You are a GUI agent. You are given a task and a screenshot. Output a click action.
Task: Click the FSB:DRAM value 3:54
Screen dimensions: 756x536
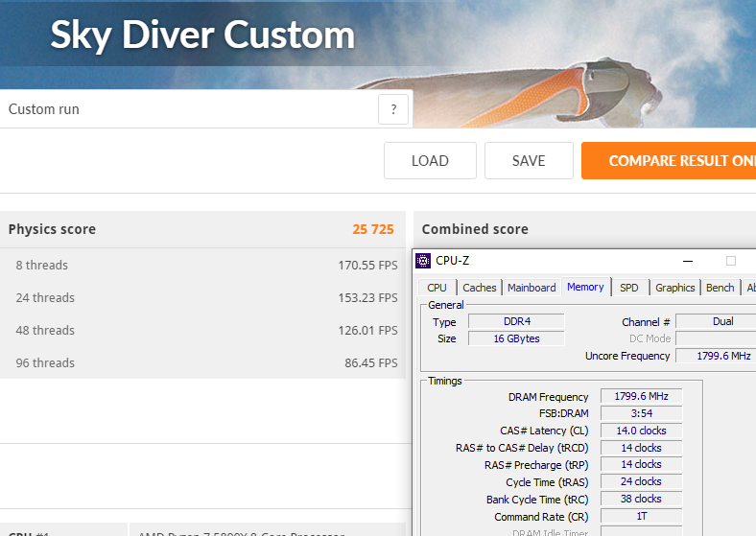(x=641, y=413)
